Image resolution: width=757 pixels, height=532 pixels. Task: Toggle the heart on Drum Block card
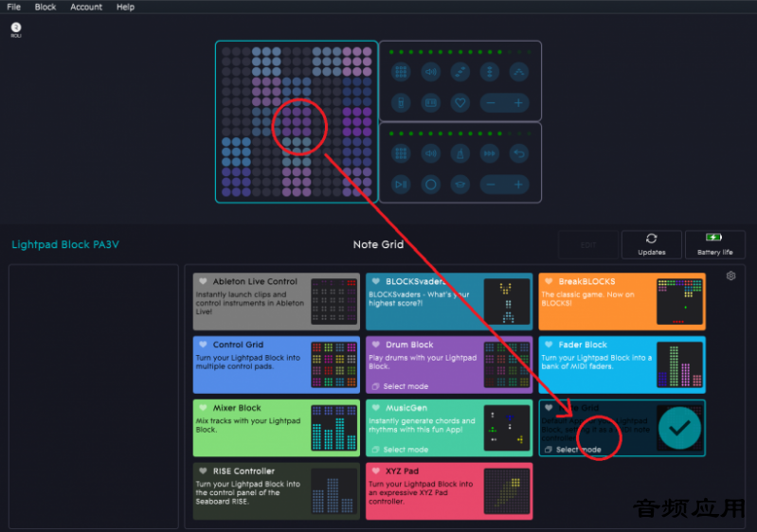tap(376, 345)
